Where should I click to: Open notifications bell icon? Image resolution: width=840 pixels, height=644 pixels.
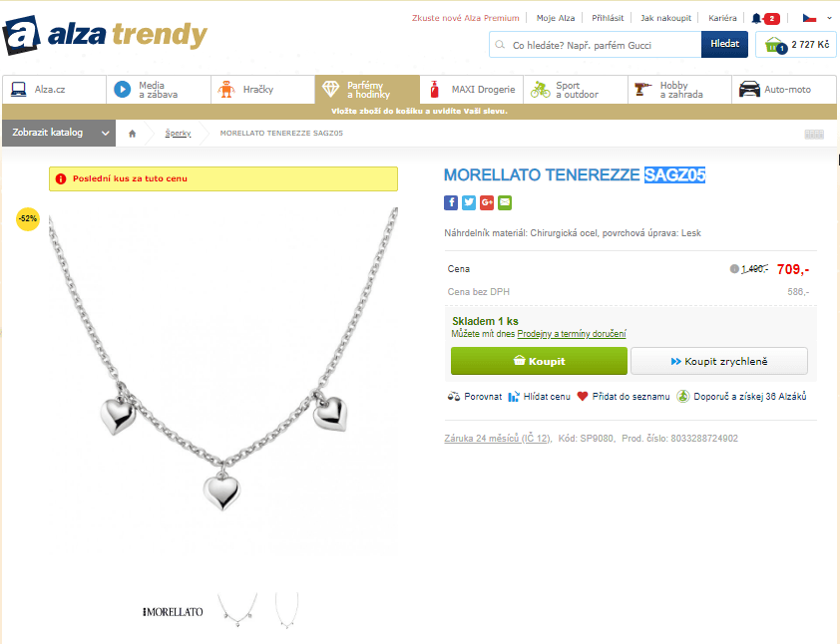[x=756, y=18]
